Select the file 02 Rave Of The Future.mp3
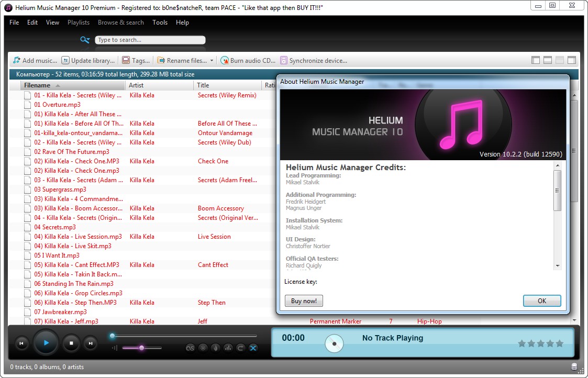Viewport: 588px width, 378px height. [72, 152]
